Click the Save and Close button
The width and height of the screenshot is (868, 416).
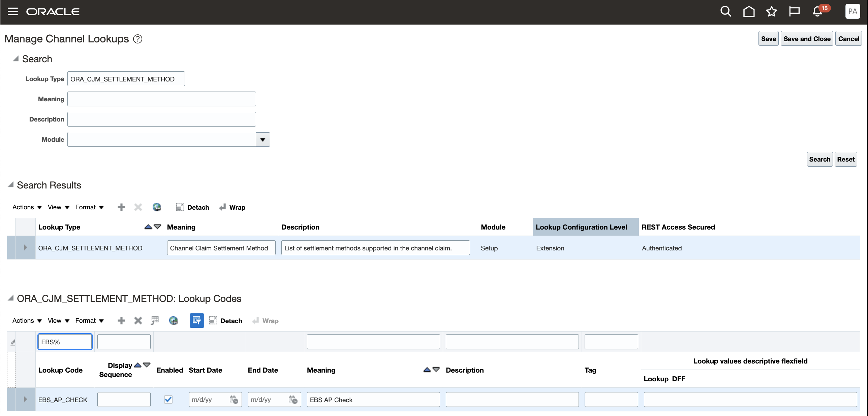807,38
